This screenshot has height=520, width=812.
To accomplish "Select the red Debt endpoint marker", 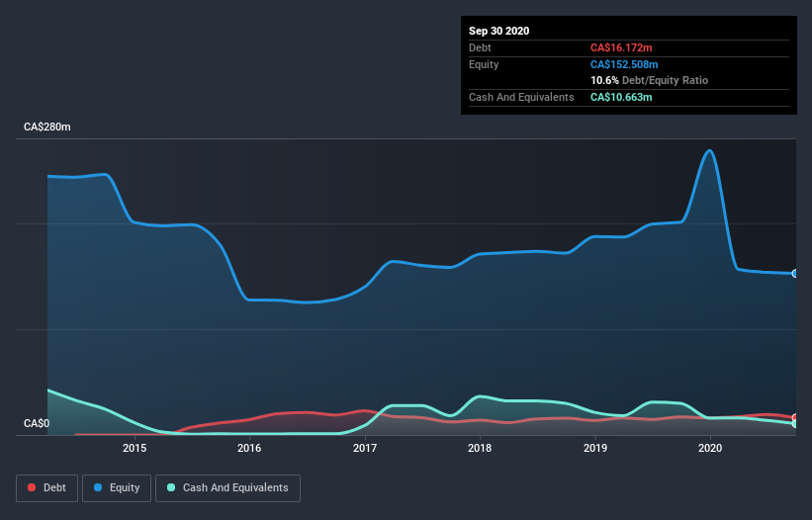I will [x=795, y=417].
